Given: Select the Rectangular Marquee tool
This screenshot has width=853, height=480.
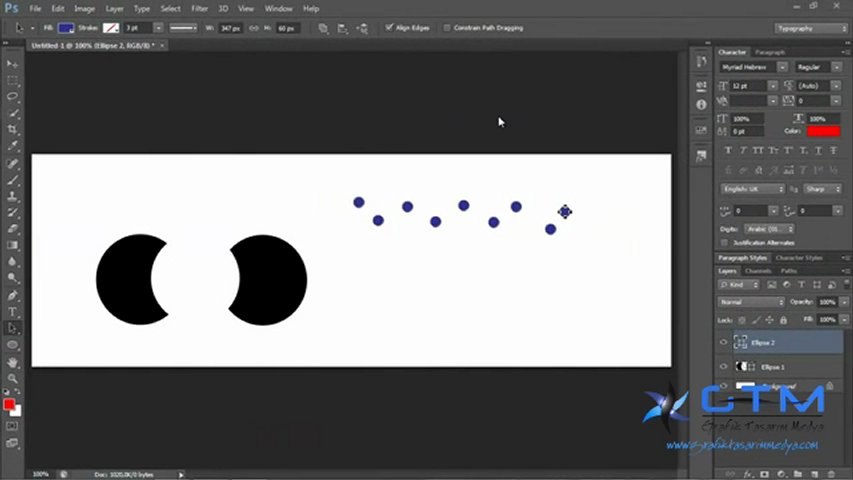Looking at the screenshot, I should [12, 81].
